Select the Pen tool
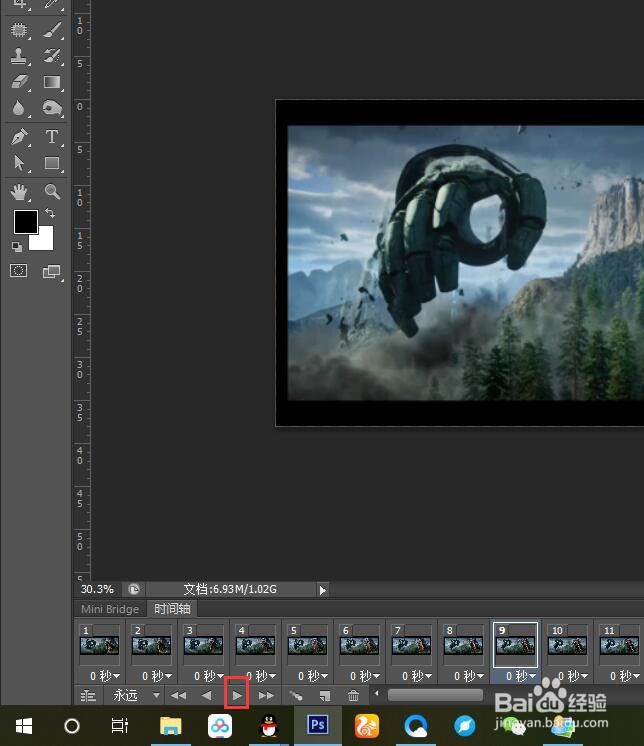 pyautogui.click(x=19, y=137)
